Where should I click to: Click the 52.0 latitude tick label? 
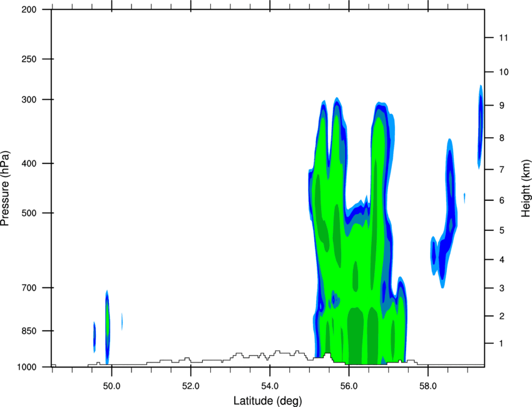[191, 386]
